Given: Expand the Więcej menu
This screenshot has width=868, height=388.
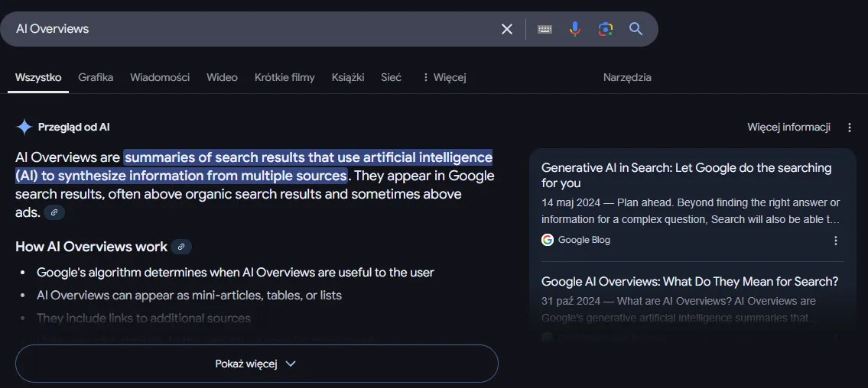Looking at the screenshot, I should pyautogui.click(x=444, y=77).
